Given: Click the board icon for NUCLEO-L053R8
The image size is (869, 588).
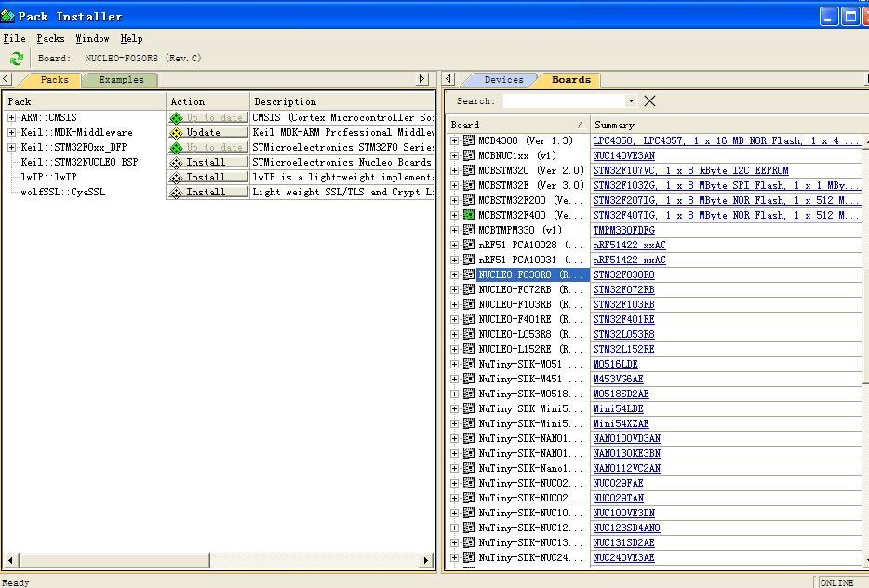Looking at the screenshot, I should coord(469,335).
